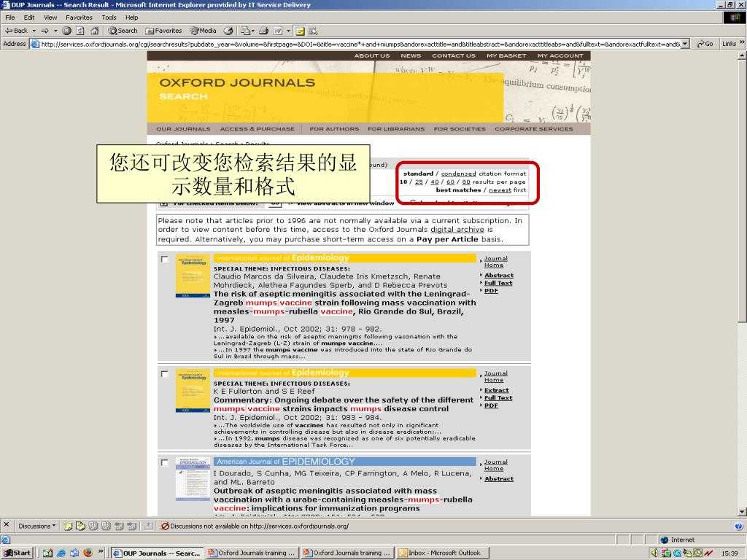Click the volume speaker tray icon
The height and width of the screenshot is (560, 747).
[x=654, y=553]
